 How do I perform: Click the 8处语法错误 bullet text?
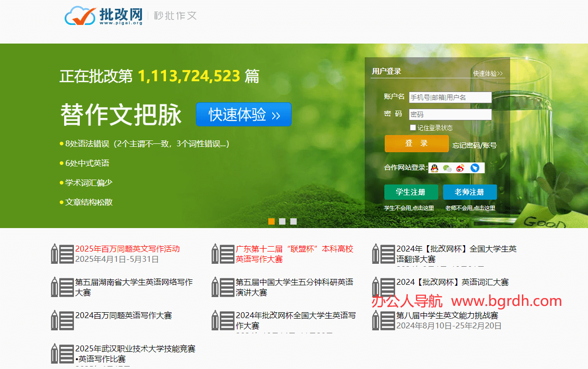click(147, 144)
